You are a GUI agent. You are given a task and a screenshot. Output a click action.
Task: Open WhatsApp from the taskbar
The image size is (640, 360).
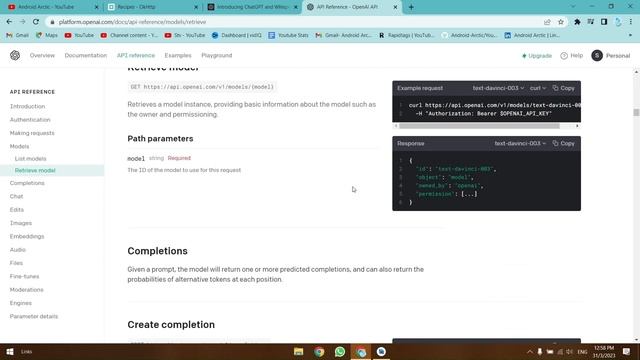tap(340, 351)
